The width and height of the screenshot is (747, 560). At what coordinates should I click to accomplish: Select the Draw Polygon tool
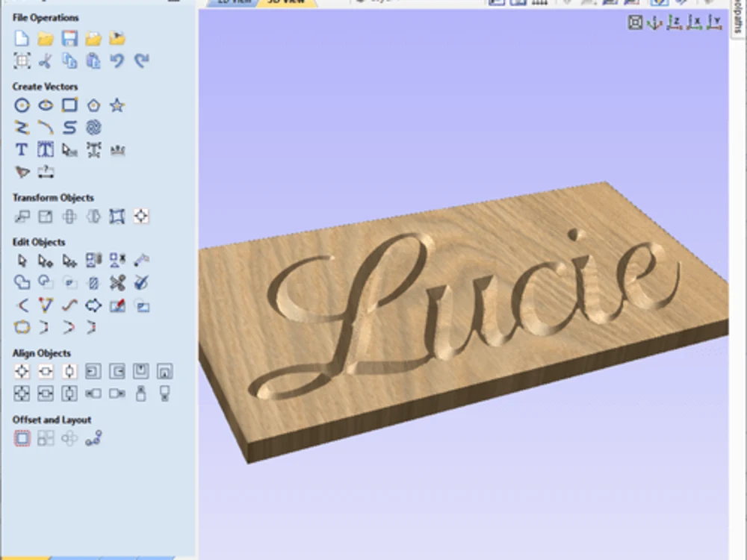click(x=93, y=105)
